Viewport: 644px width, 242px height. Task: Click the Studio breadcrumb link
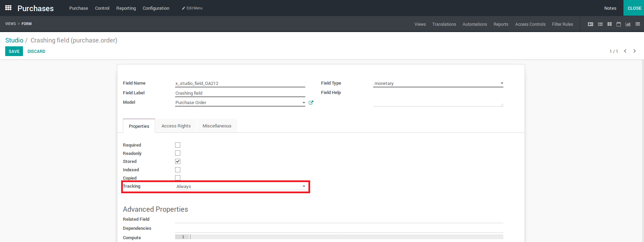[x=14, y=40]
